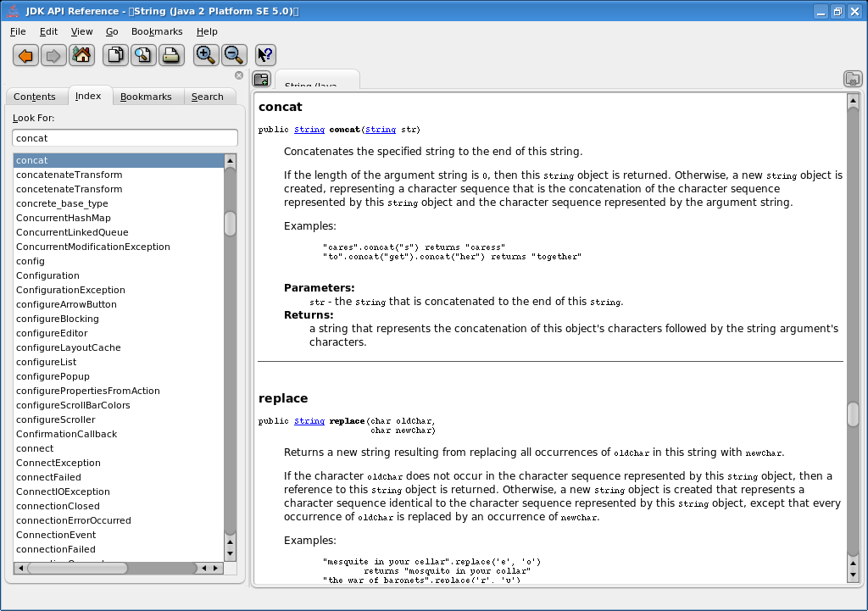Image resolution: width=868 pixels, height=611 pixels.
Task: Close the sidebar with the small x button
Action: [239, 75]
